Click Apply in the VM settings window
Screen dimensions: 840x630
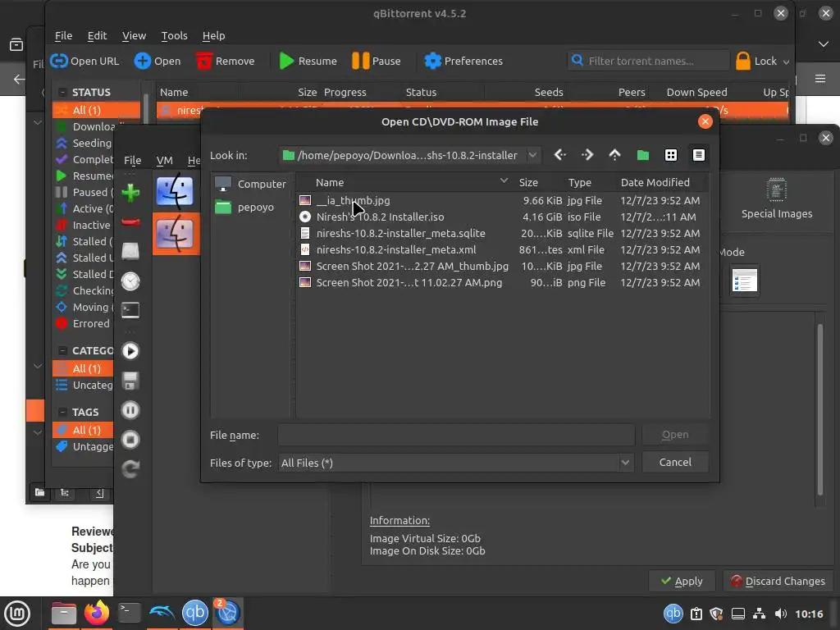pos(682,581)
